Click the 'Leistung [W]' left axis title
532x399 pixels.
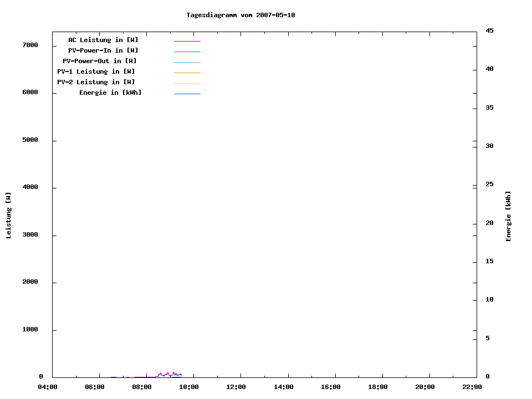pos(8,215)
